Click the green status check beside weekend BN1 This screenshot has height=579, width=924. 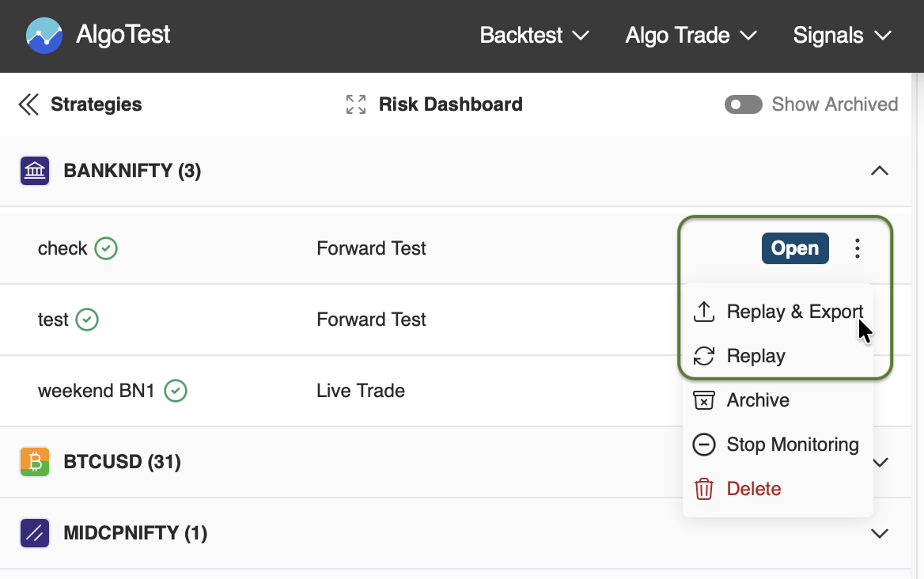pyautogui.click(x=176, y=391)
